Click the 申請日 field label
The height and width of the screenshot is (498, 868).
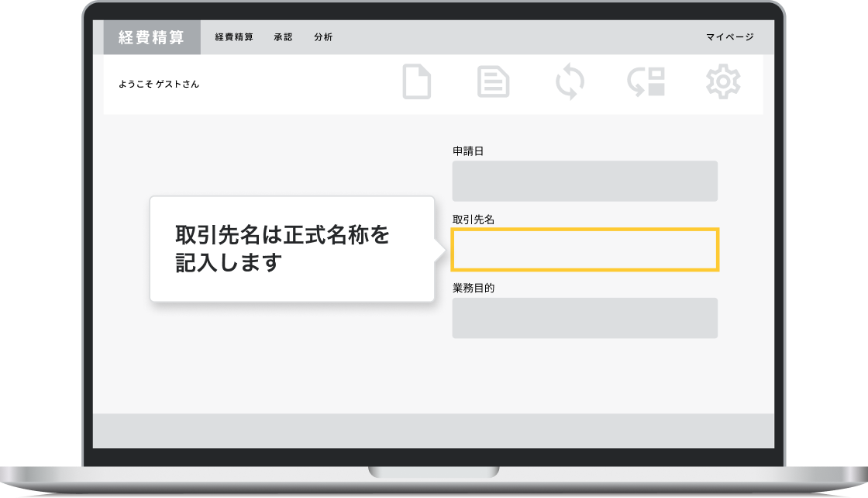pos(468,151)
